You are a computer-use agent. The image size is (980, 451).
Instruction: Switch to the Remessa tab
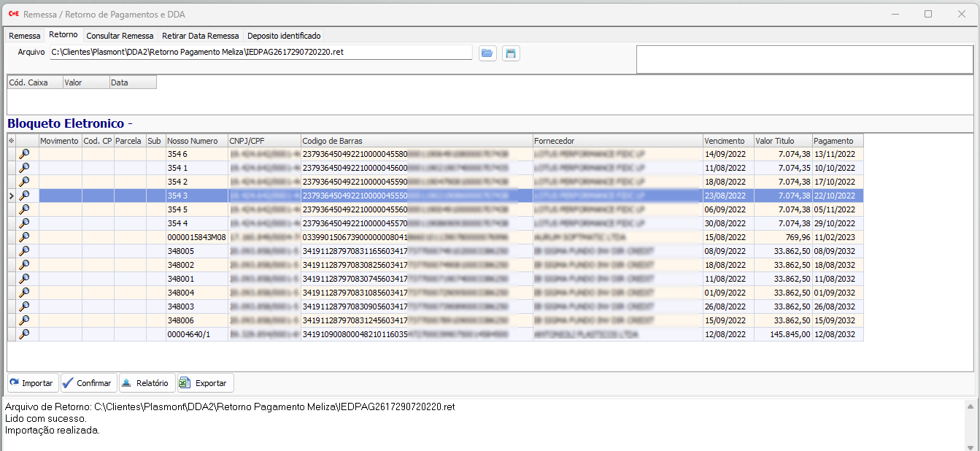click(x=25, y=36)
